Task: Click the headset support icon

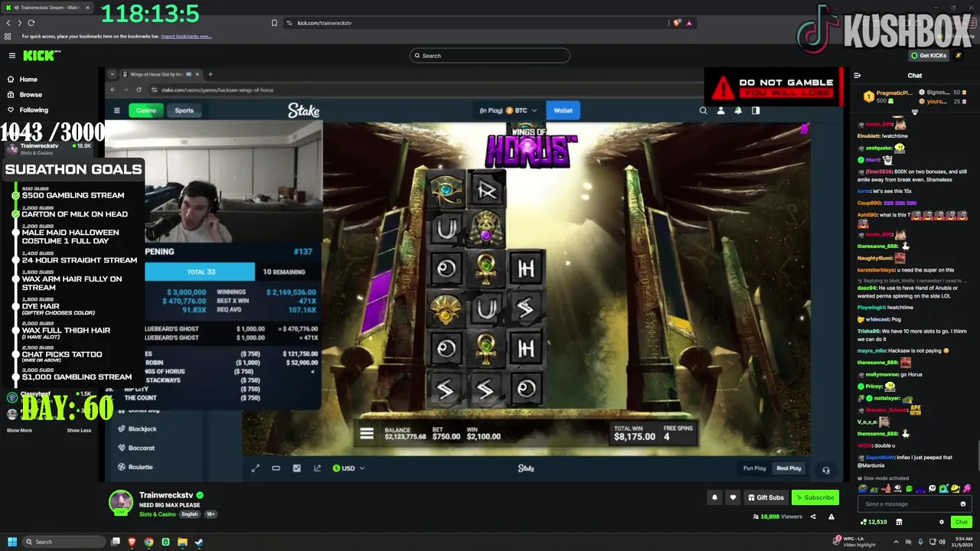Action: [x=825, y=470]
